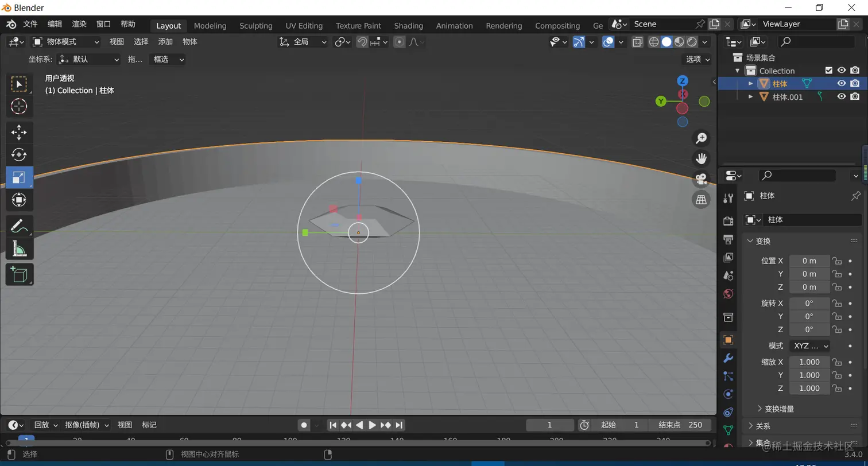Switch to the Sculpting workspace tab
The image size is (868, 466).
pyautogui.click(x=256, y=25)
